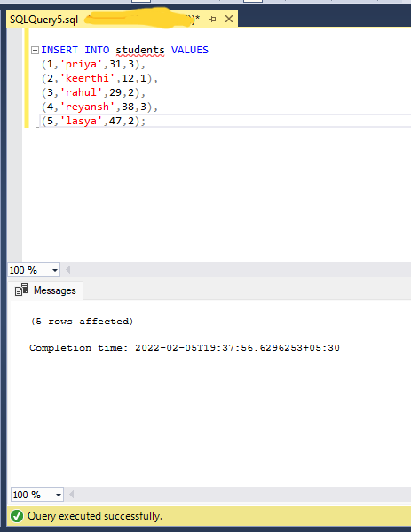Open the query editor zoom dropdown arrow
The image size is (411, 532).
pos(55,270)
